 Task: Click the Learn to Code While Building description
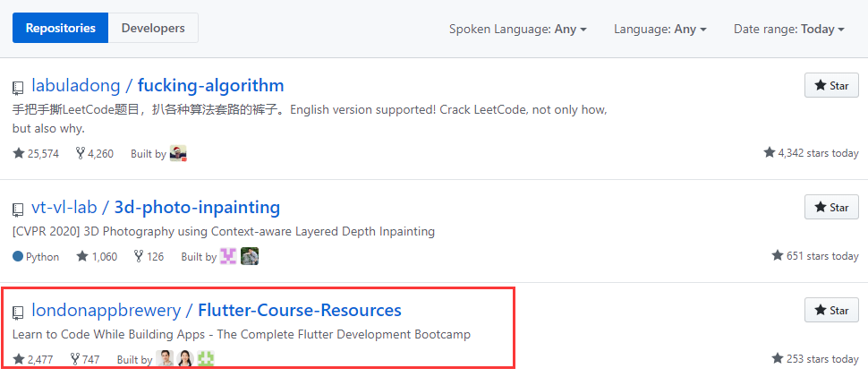[x=242, y=334]
